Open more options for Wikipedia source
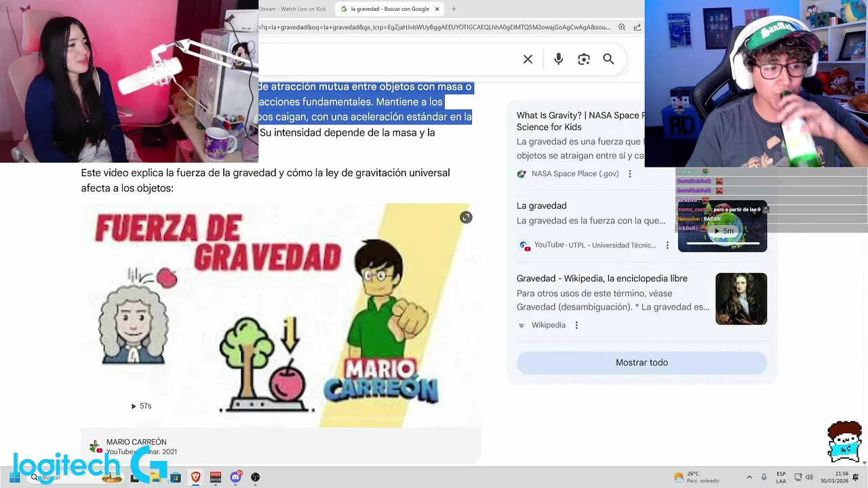The image size is (868, 488). (x=576, y=325)
